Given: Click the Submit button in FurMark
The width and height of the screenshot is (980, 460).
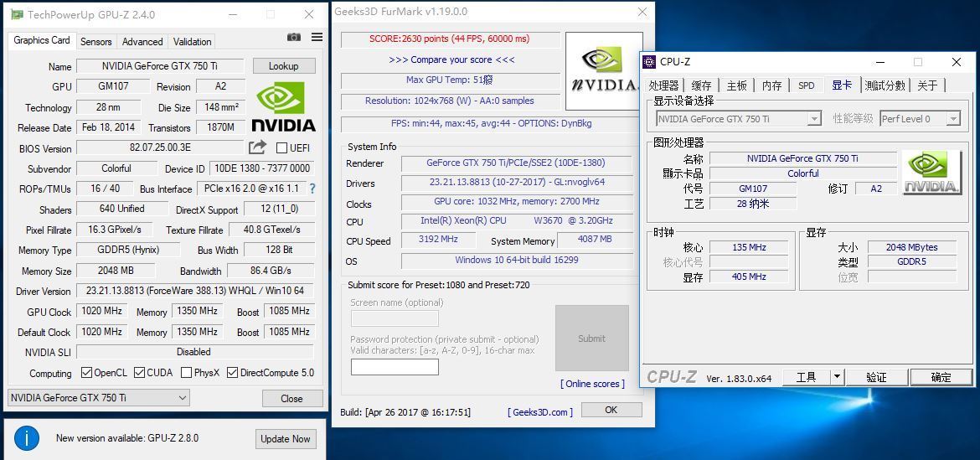Looking at the screenshot, I should (591, 339).
